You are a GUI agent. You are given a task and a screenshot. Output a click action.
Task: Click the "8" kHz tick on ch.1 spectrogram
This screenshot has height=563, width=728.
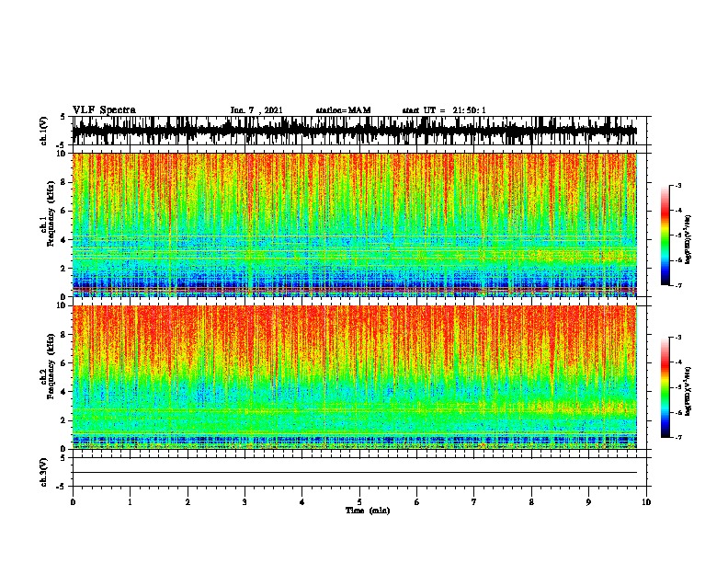64,182
